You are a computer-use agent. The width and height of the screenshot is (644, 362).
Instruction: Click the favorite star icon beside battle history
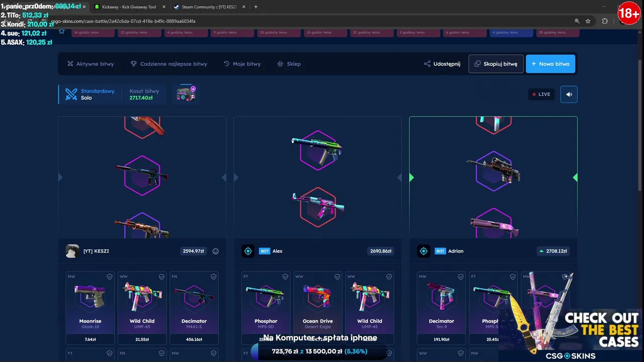click(61, 31)
